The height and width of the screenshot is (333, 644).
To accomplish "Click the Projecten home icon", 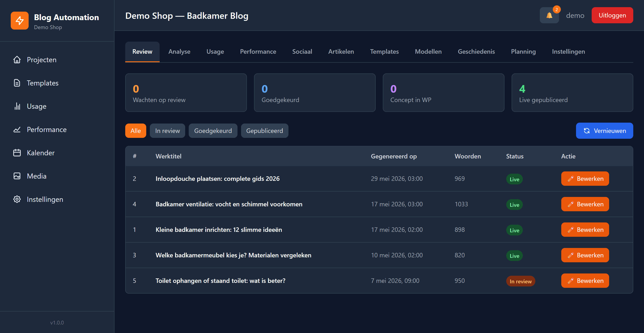I will point(17,60).
